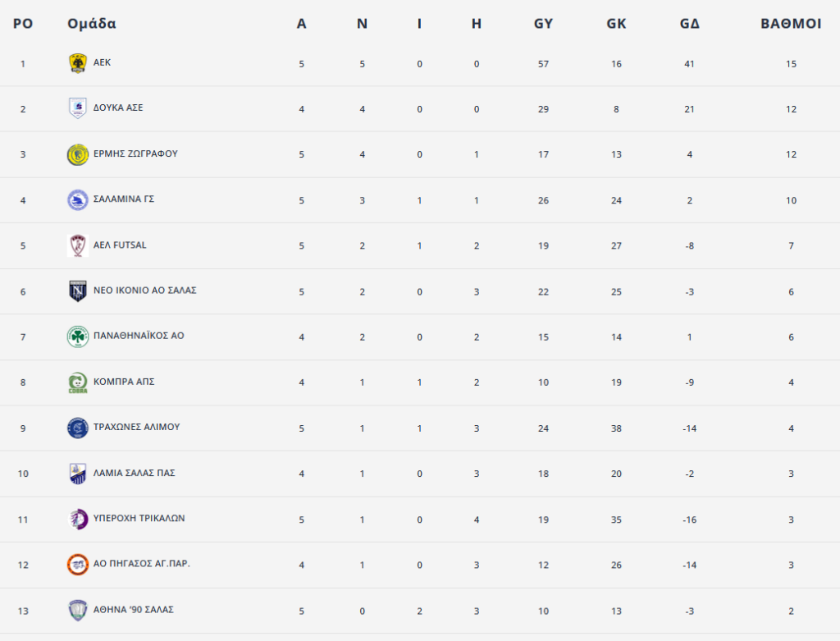Click the AEK team crest icon
The height and width of the screenshot is (641, 840).
coord(78,63)
